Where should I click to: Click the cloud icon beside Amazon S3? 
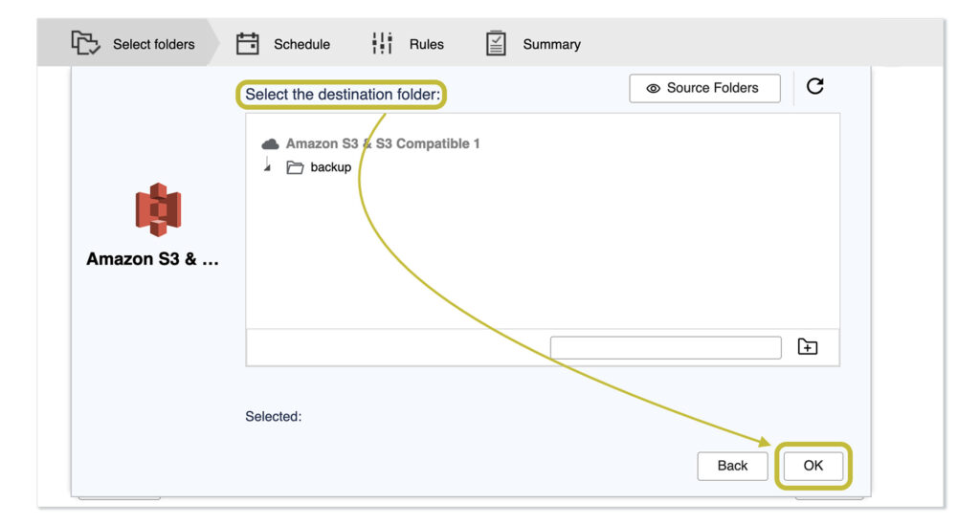click(271, 143)
